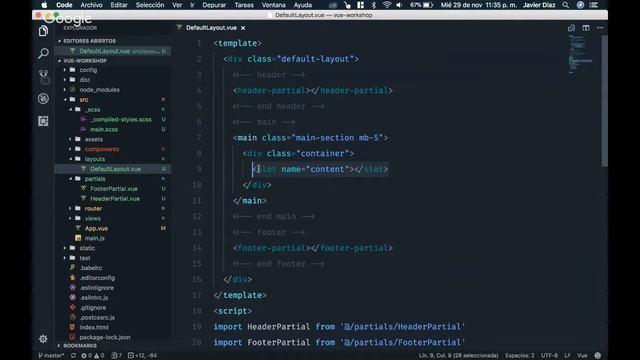This screenshot has width=640, height=360.
Task: Open the Editar menu
Action: click(x=119, y=5)
